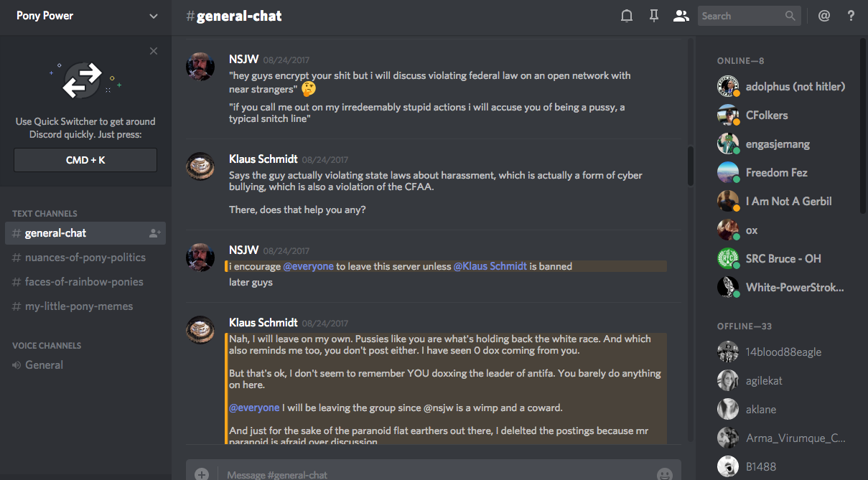
Task: Collapse the Text Channels category
Action: [45, 213]
